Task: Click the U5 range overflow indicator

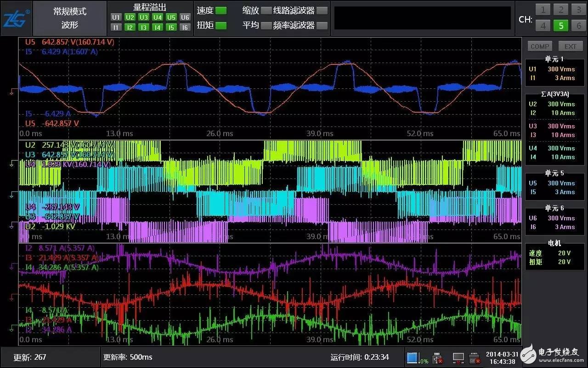Action: [171, 17]
